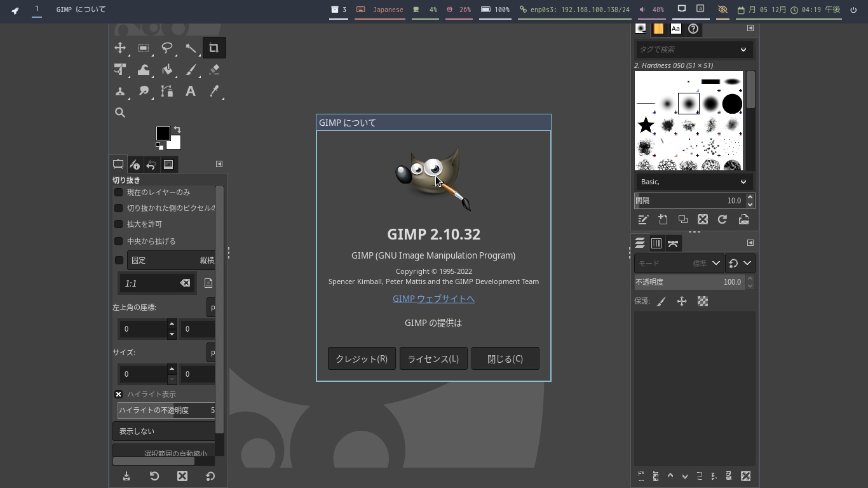
Task: Switch to the Fonts tab
Action: click(x=675, y=29)
